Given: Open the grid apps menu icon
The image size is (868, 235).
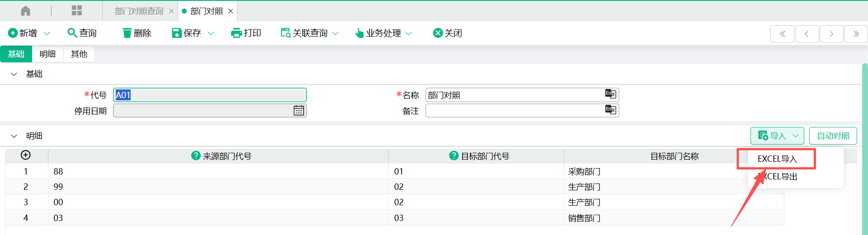Looking at the screenshot, I should (77, 11).
